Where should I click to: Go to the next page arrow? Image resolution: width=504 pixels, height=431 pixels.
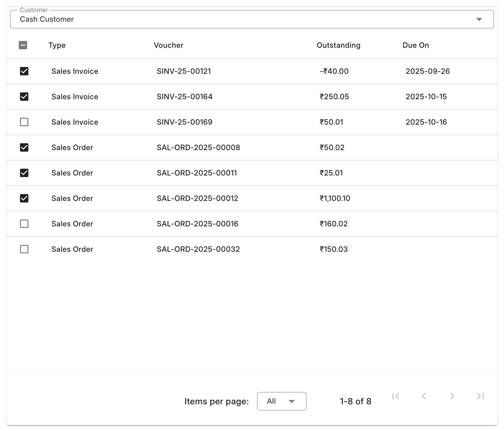pyautogui.click(x=452, y=396)
